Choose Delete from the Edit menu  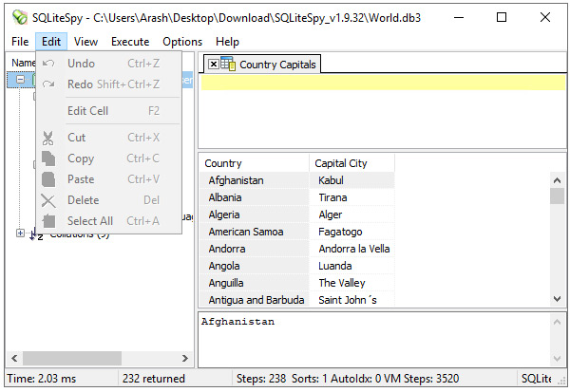point(108,200)
